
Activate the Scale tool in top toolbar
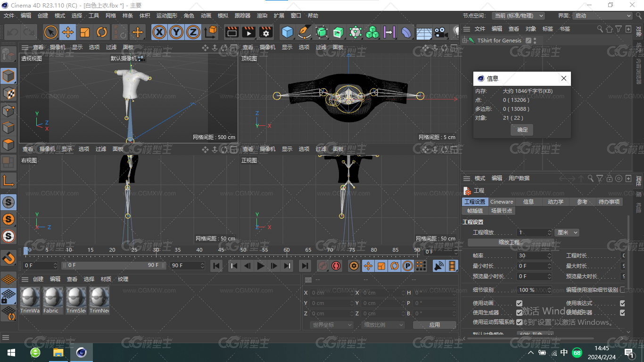[85, 32]
